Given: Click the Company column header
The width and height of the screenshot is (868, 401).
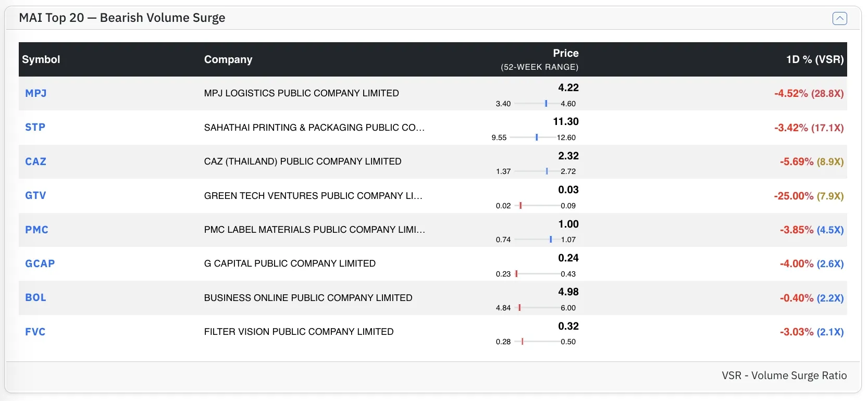Looking at the screenshot, I should (x=228, y=59).
